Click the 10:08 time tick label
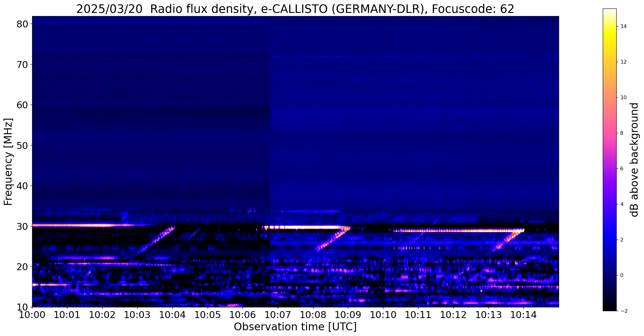Screen dimensions: 644x336 click(x=313, y=315)
